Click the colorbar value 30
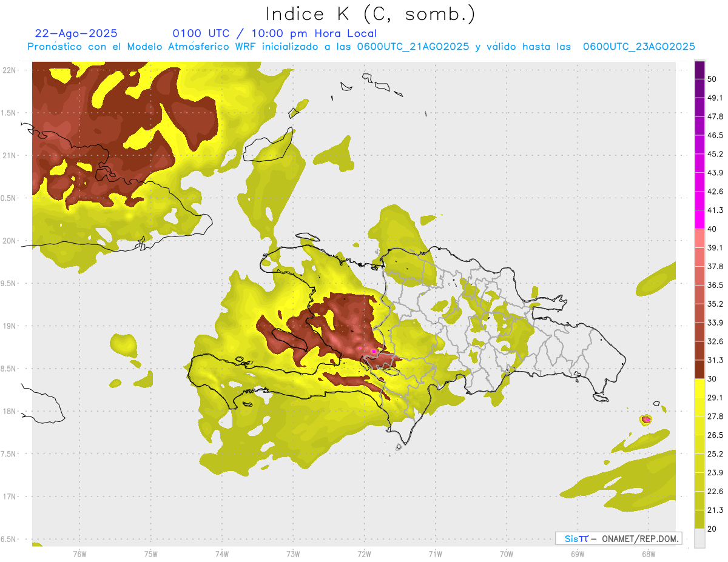This screenshot has width=728, height=562. click(x=712, y=379)
